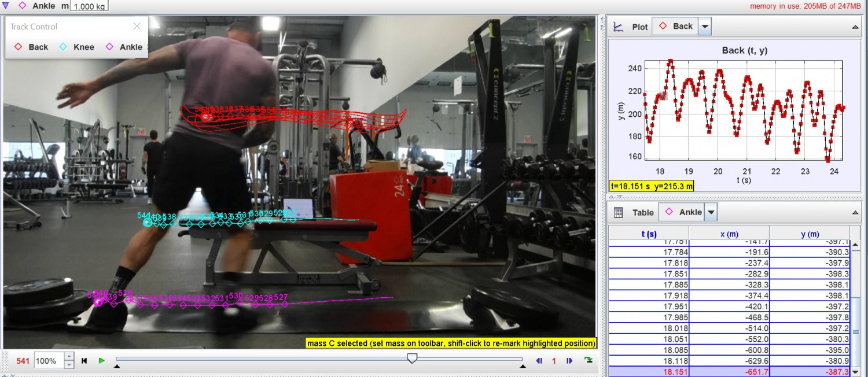Image resolution: width=868 pixels, height=377 pixels.
Task: Click the memory in use readout
Action: pos(806,6)
